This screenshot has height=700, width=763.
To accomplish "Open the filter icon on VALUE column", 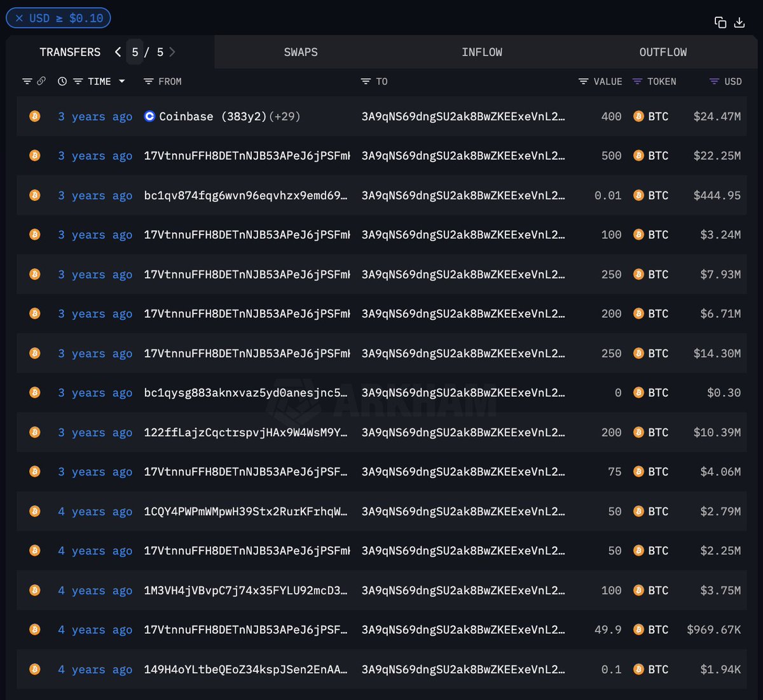I will [x=583, y=81].
